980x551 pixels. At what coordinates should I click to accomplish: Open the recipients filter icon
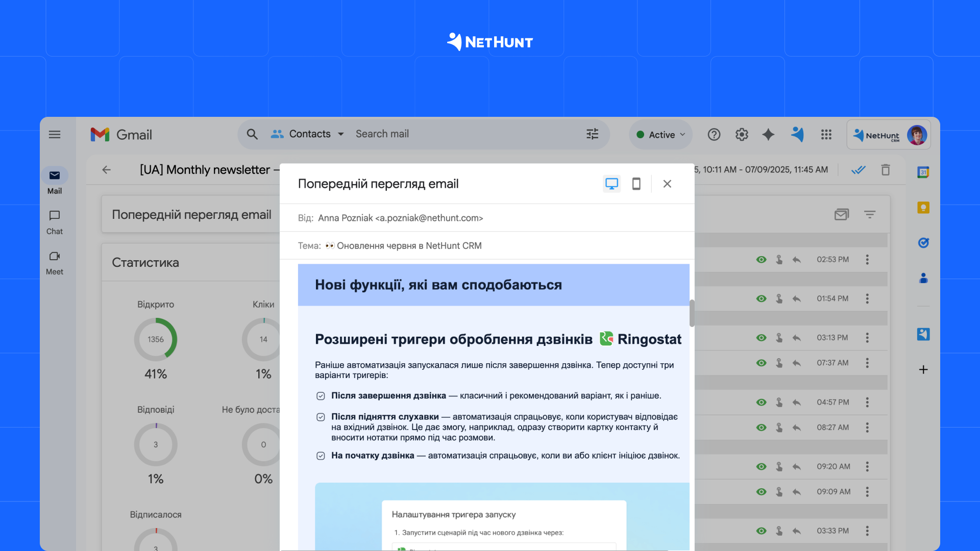pos(870,215)
